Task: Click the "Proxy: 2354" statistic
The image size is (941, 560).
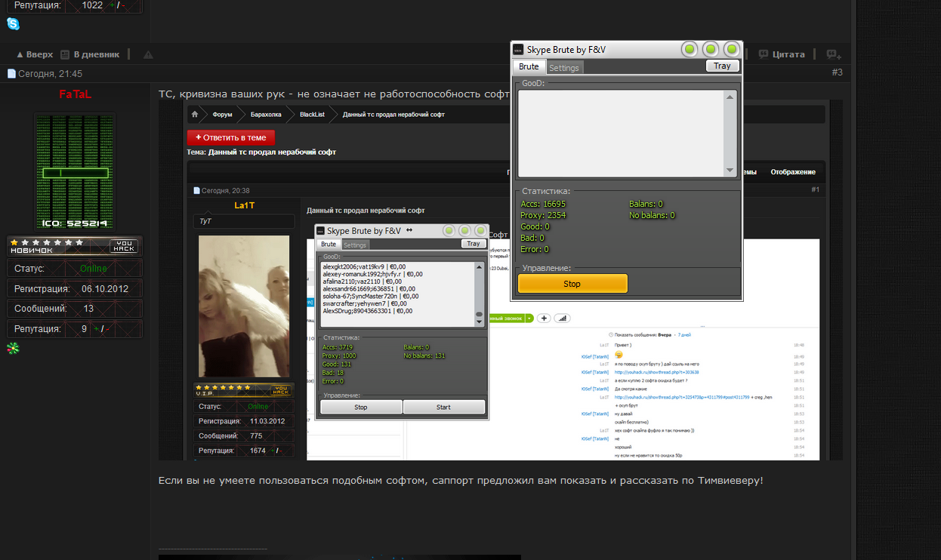Action: coord(543,215)
